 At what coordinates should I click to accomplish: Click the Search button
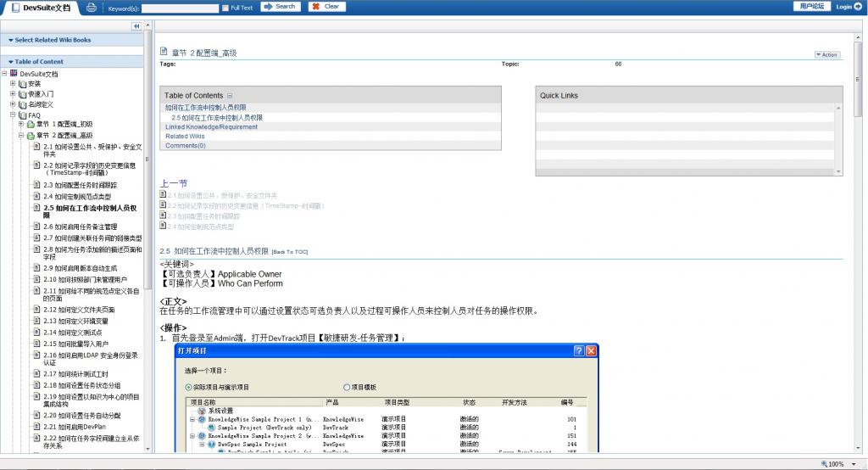coord(280,7)
